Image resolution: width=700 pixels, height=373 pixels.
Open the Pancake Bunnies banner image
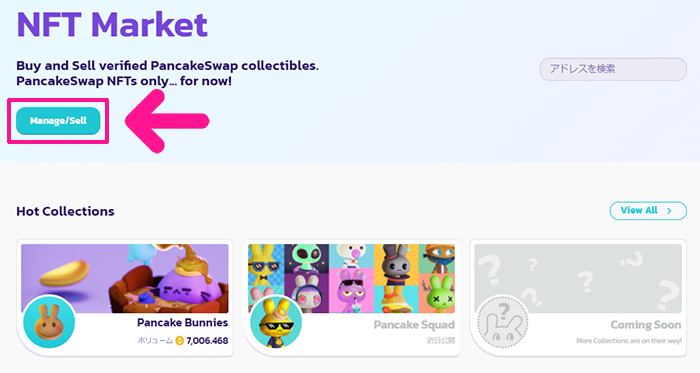pyautogui.click(x=125, y=278)
